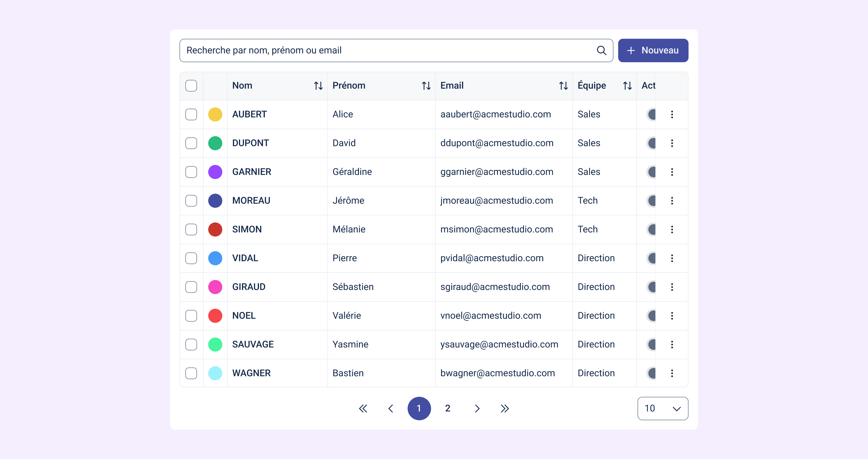Select page 1 in pagination
The image size is (868, 459).
(x=419, y=409)
